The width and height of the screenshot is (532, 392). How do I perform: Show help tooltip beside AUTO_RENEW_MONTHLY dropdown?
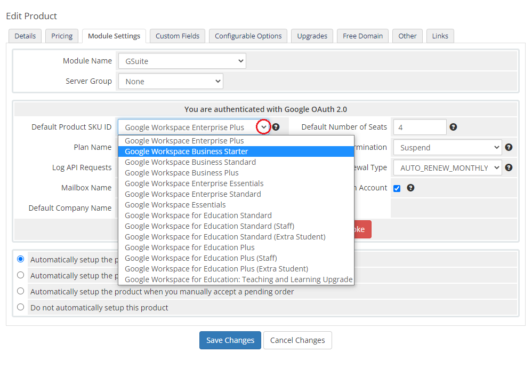508,167
